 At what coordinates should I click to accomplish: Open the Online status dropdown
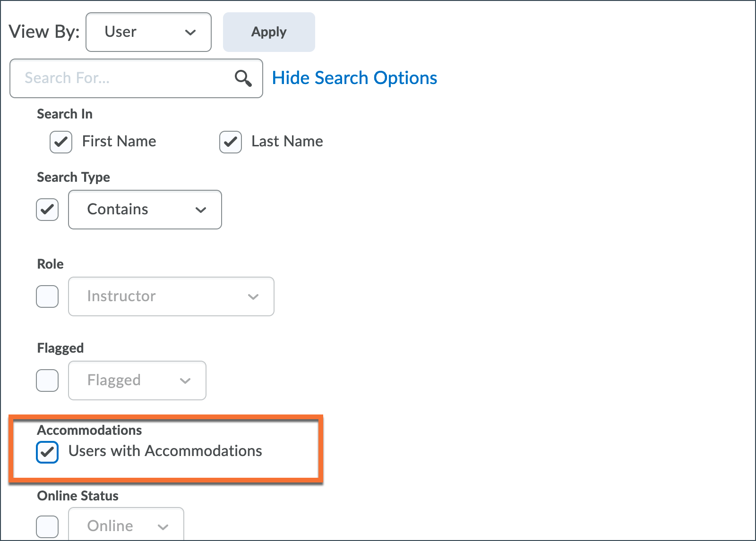(126, 526)
